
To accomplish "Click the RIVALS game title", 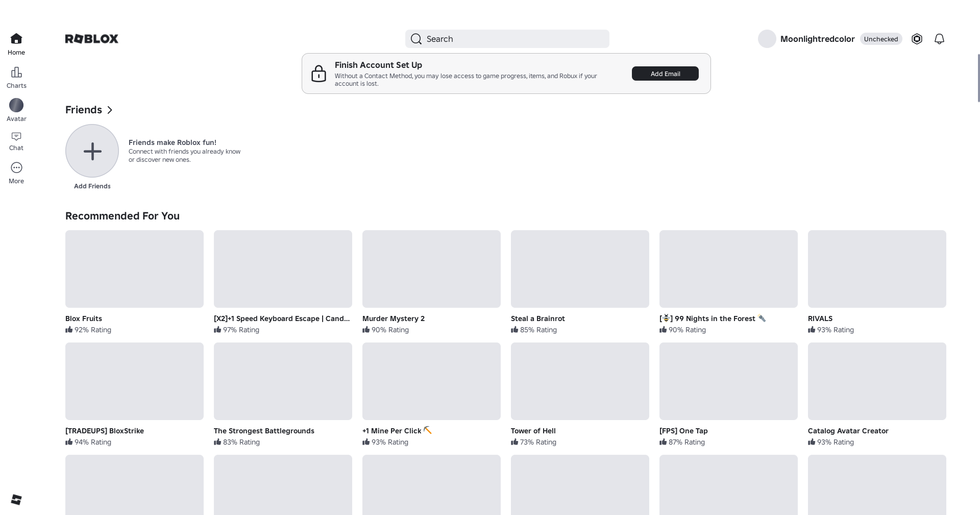I will [x=820, y=318].
